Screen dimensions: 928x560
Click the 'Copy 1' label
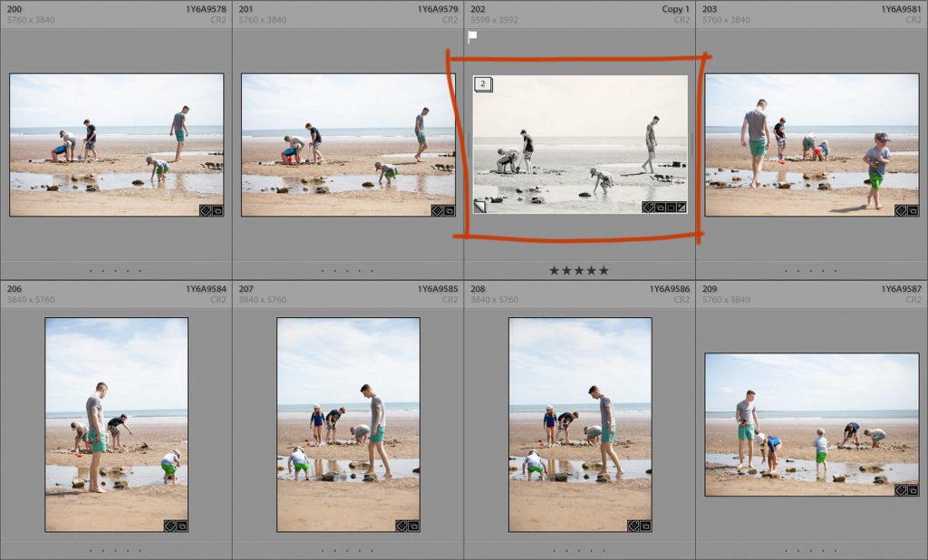(675, 9)
